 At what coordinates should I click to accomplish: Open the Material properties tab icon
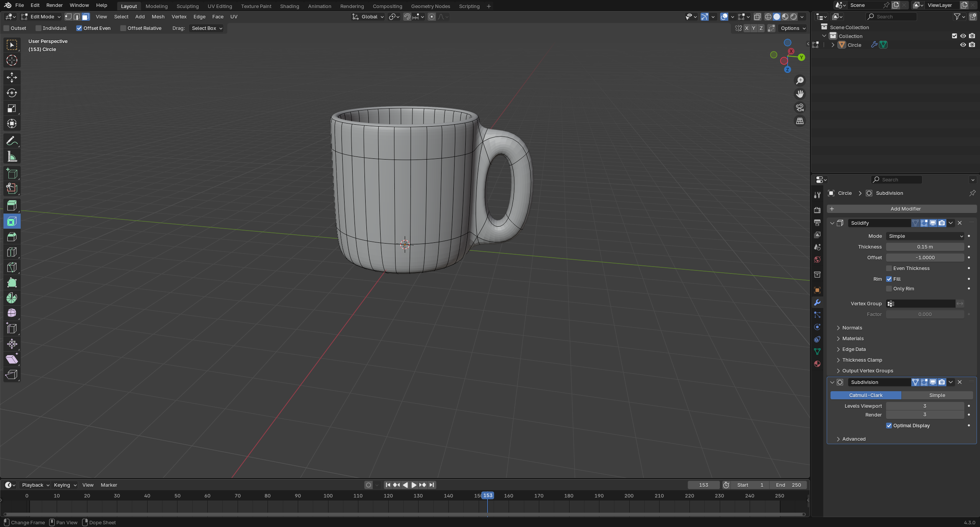pyautogui.click(x=817, y=364)
